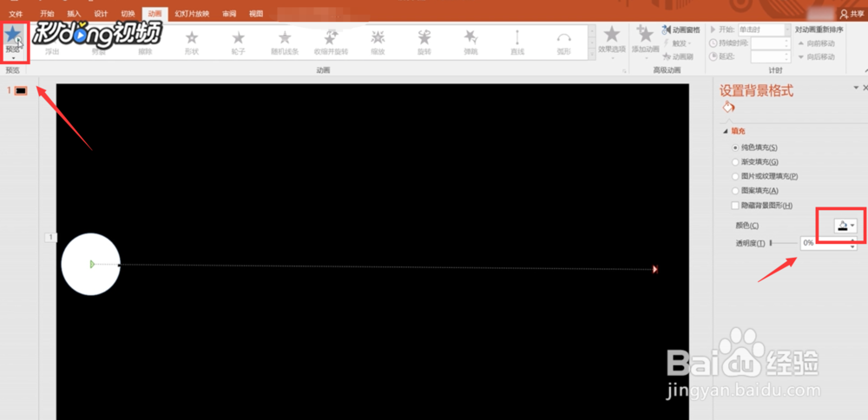Select the Bounce (弹跳) animation effect
The width and height of the screenshot is (868, 420).
470,43
